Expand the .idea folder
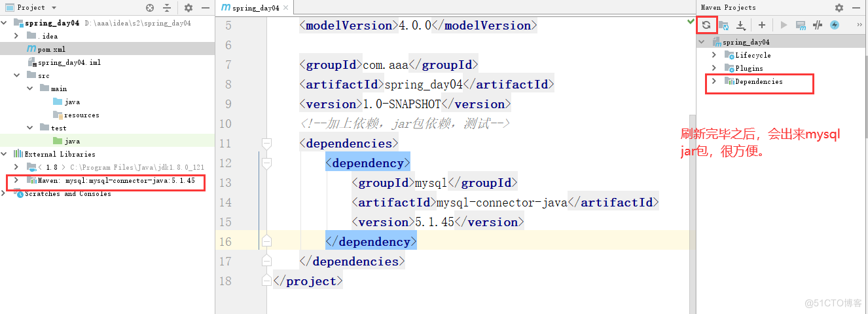Image resolution: width=868 pixels, height=314 pixels. [x=16, y=36]
